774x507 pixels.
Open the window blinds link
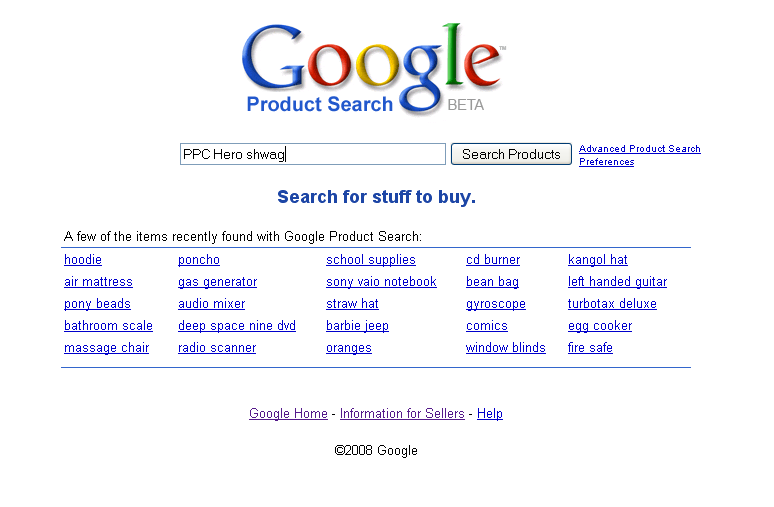coord(505,348)
